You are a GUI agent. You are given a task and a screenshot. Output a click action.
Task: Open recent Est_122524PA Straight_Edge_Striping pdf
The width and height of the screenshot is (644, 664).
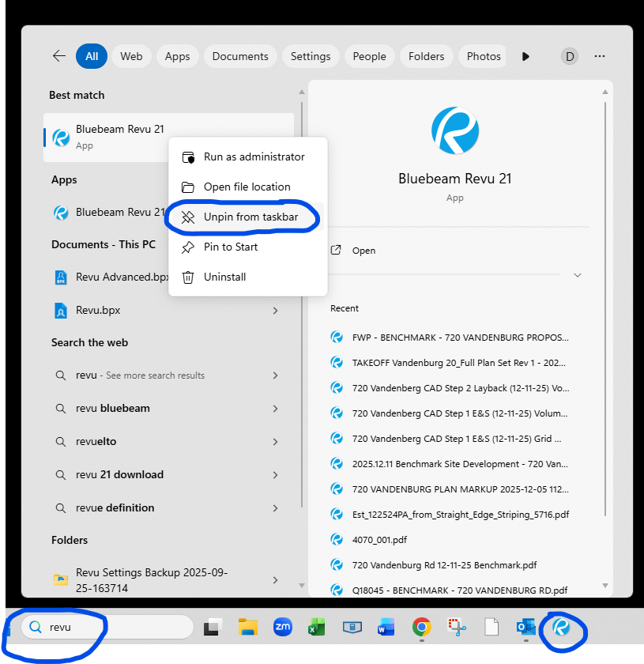click(450, 515)
